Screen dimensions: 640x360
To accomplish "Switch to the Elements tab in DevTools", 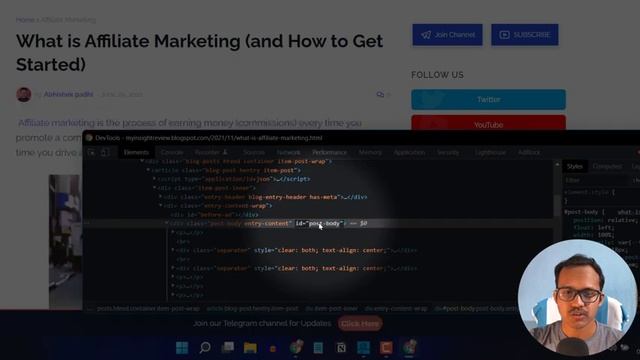I will coord(136,153).
